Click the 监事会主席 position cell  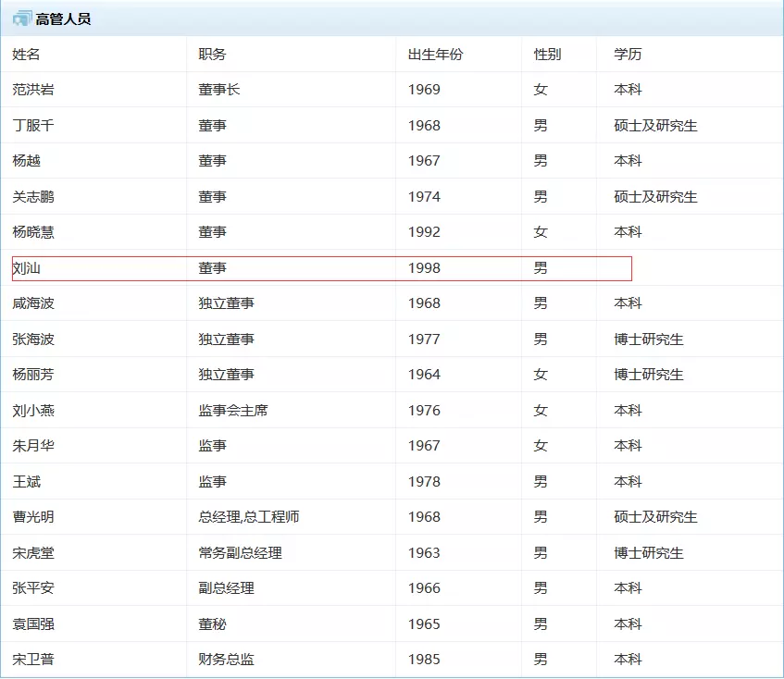[233, 411]
